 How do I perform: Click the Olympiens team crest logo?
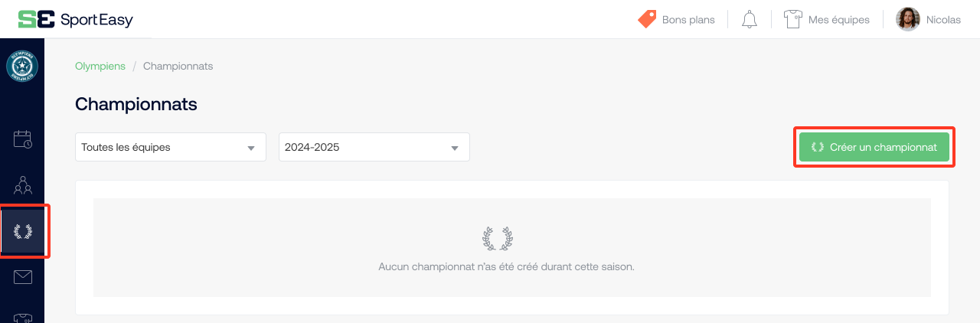click(x=22, y=67)
